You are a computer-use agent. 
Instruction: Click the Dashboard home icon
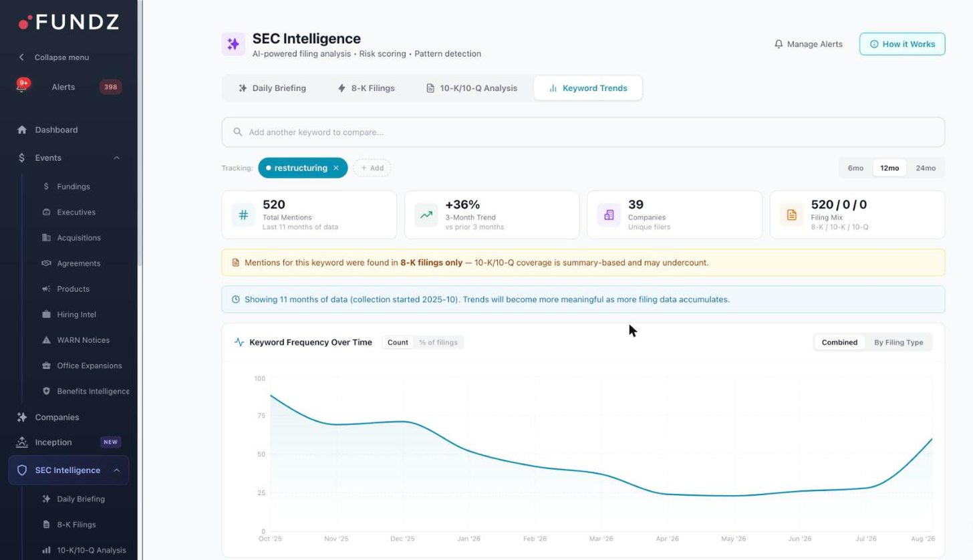(x=22, y=130)
